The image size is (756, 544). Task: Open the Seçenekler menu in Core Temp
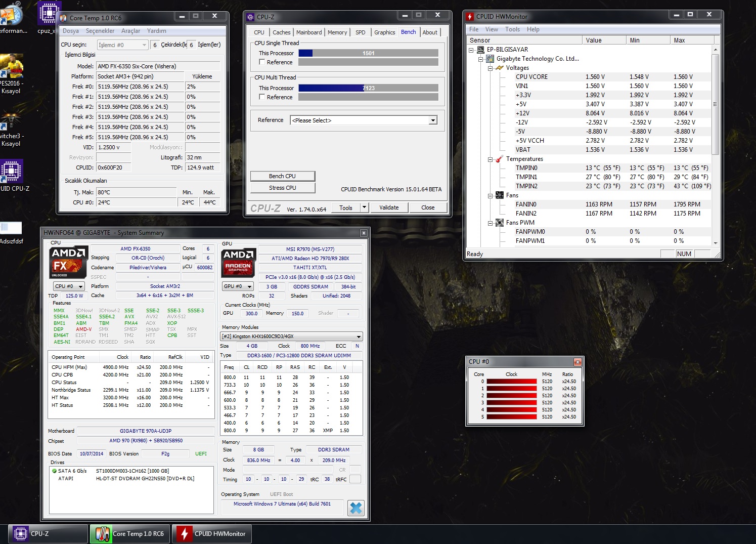pyautogui.click(x=100, y=31)
